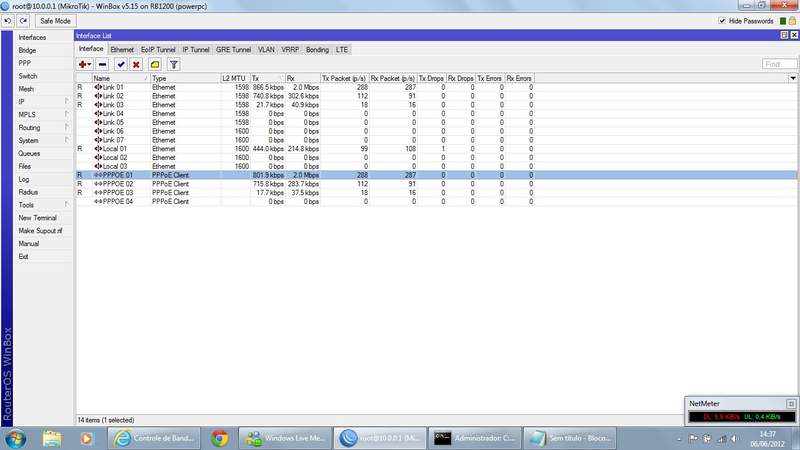This screenshot has width=800, height=450.
Task: Switch to the Ethernet tab
Action: click(x=122, y=49)
